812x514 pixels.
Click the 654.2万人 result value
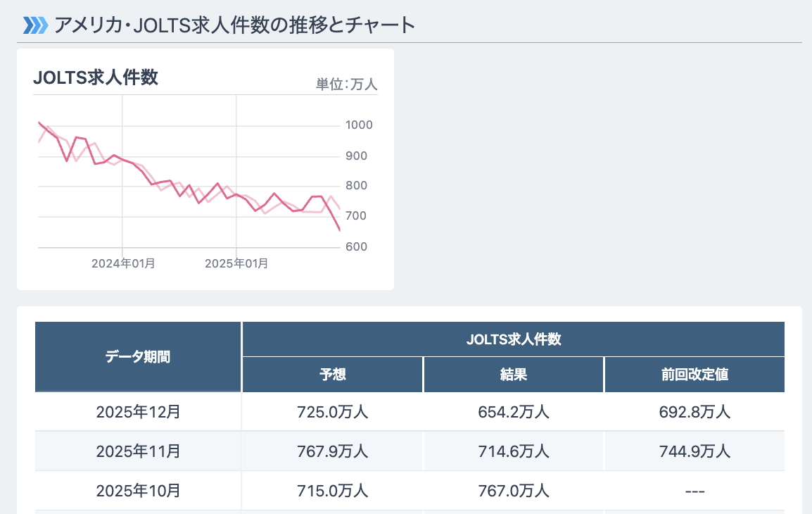pos(514,412)
